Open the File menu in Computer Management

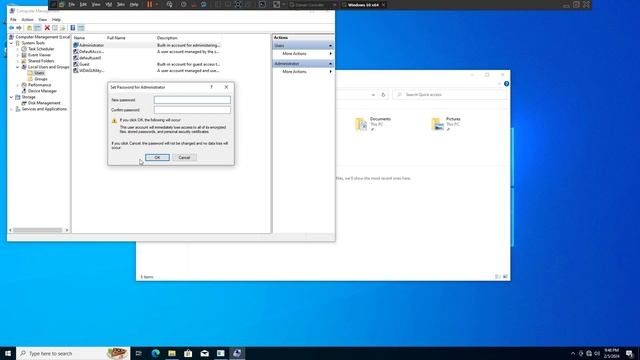(x=13, y=20)
